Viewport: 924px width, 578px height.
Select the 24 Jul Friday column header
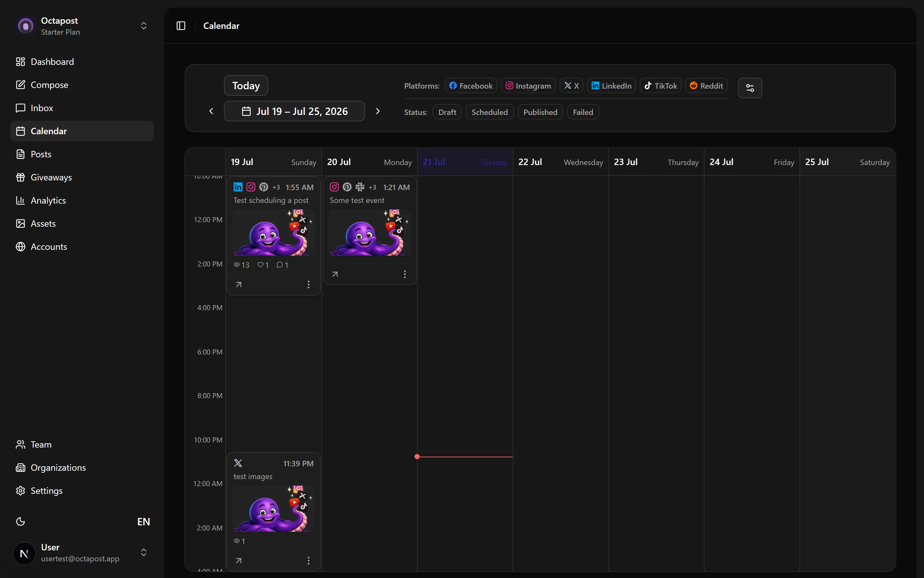[752, 162]
